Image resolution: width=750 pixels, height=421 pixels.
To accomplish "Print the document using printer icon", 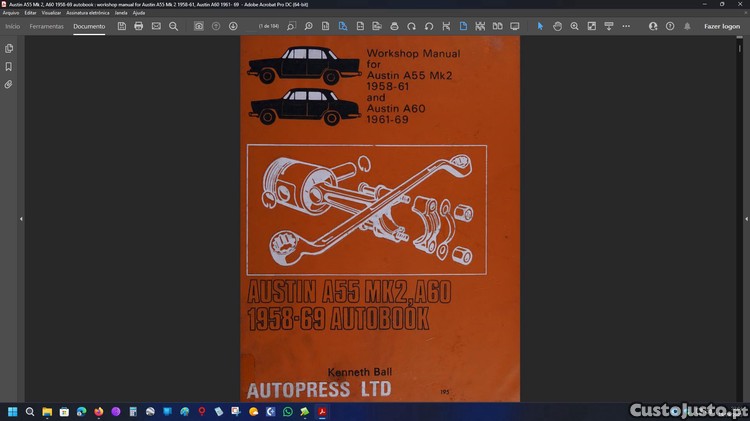I will (139, 26).
